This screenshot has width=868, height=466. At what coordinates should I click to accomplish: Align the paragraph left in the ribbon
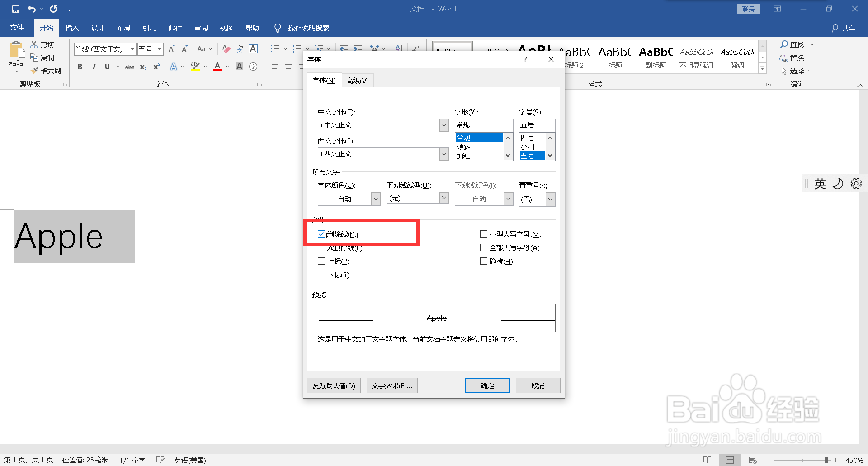pyautogui.click(x=274, y=67)
